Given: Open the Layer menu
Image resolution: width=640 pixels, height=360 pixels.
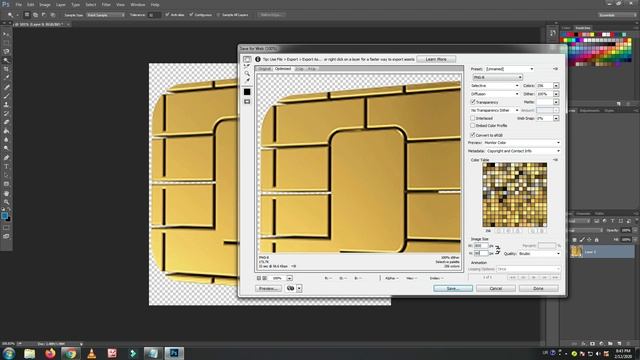Looking at the screenshot, I should tap(60, 4).
